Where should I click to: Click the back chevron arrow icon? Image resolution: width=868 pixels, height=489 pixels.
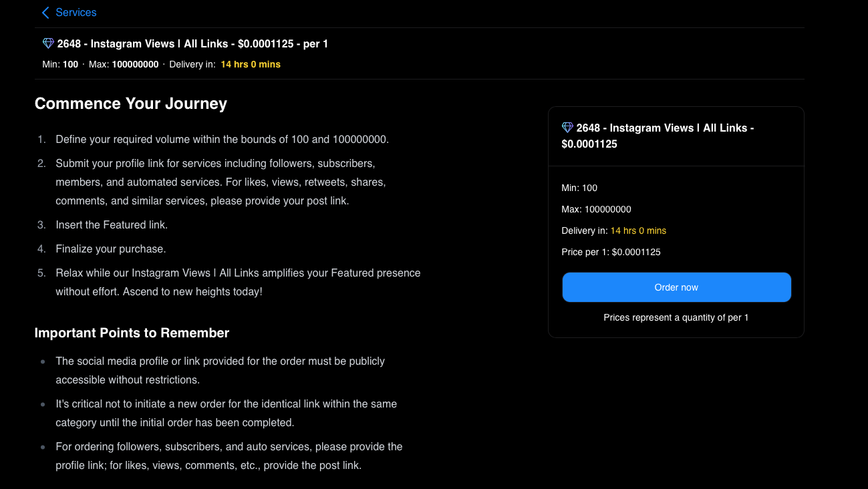tap(45, 13)
